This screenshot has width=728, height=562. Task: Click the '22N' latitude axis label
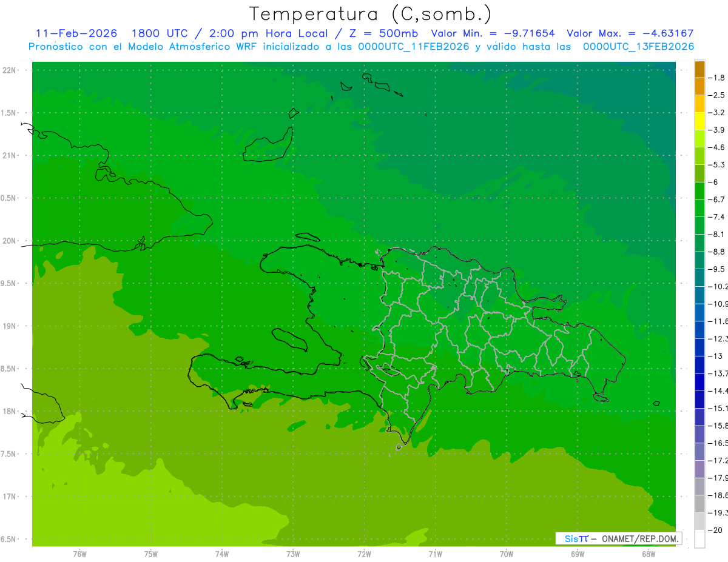click(10, 70)
